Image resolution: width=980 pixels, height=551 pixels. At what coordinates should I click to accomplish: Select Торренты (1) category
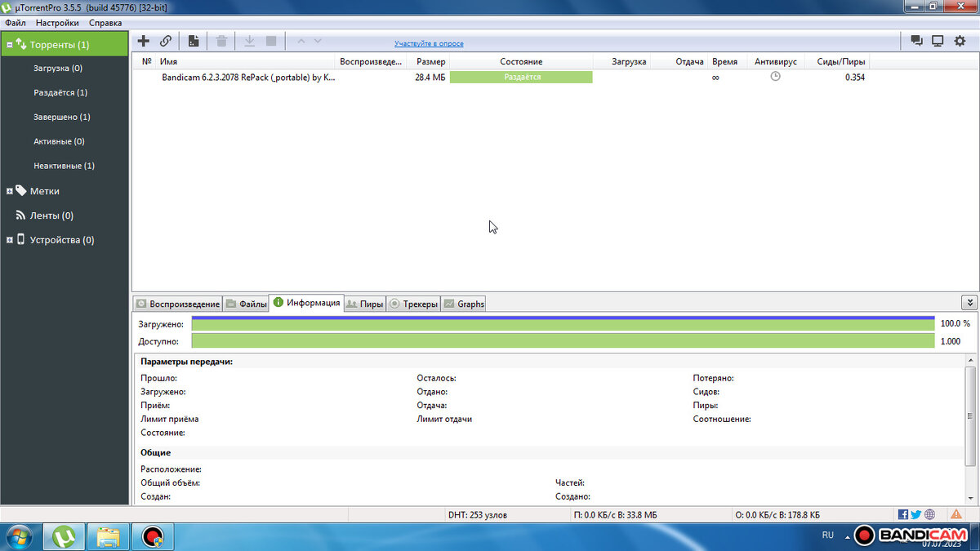[x=64, y=44]
